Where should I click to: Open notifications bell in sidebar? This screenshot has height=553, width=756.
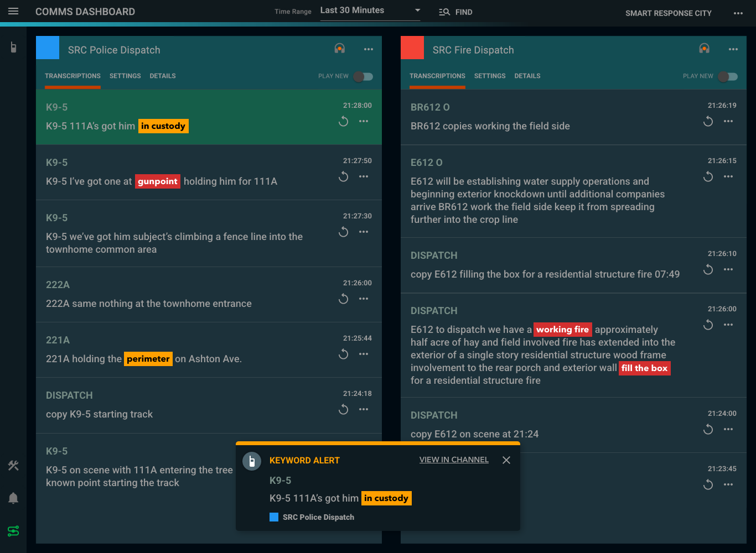tap(13, 498)
